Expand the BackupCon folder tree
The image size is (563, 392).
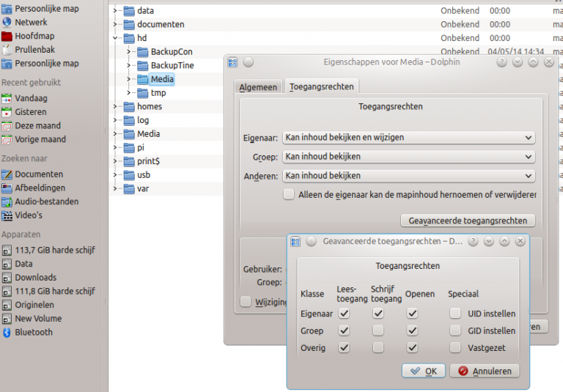(x=128, y=52)
